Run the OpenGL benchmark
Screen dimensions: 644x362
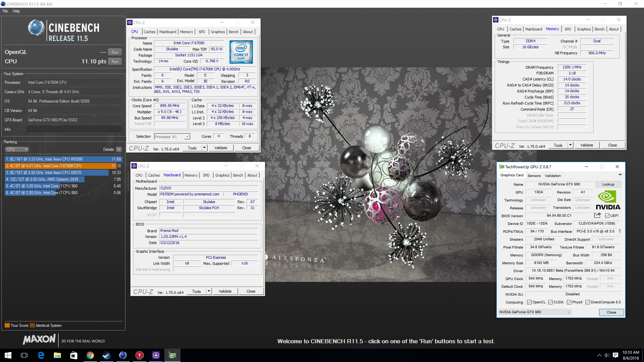click(x=115, y=52)
